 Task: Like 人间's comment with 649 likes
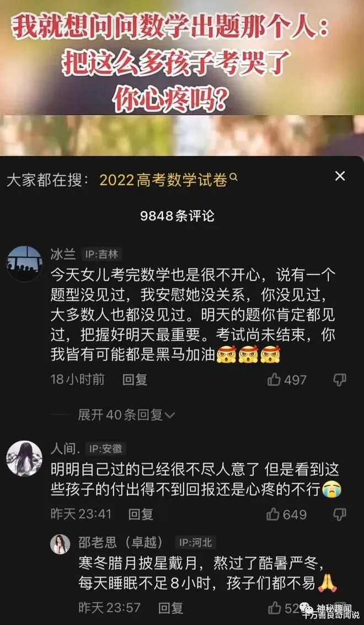tap(273, 514)
